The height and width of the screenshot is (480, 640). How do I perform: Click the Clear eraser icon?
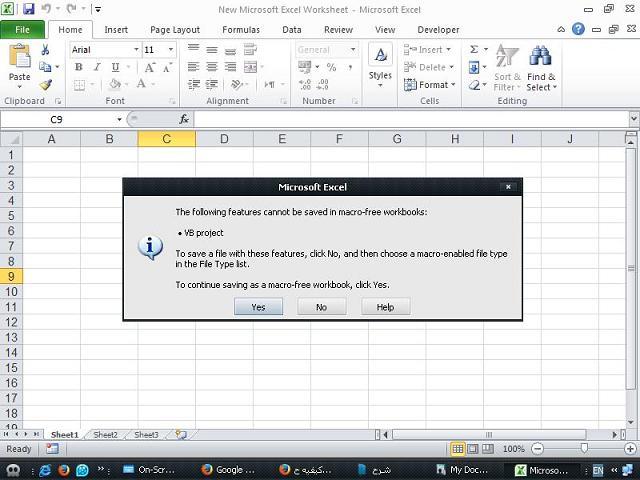474,85
